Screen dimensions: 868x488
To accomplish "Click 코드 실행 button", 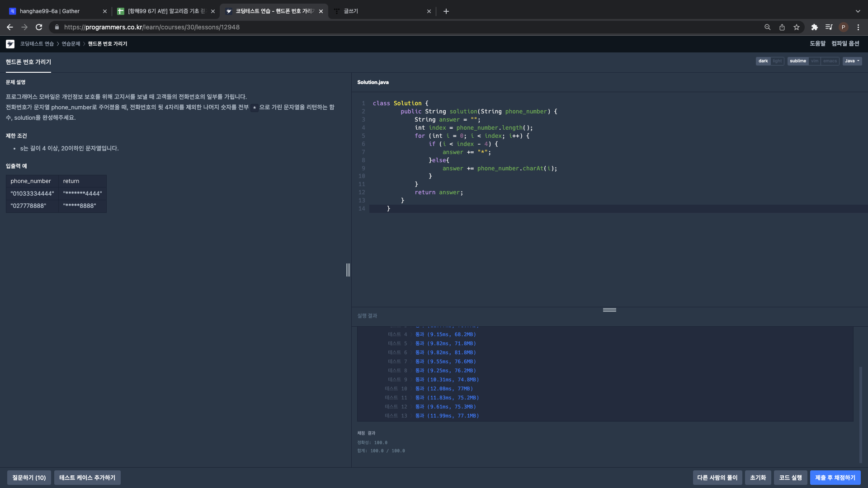I will tap(790, 478).
